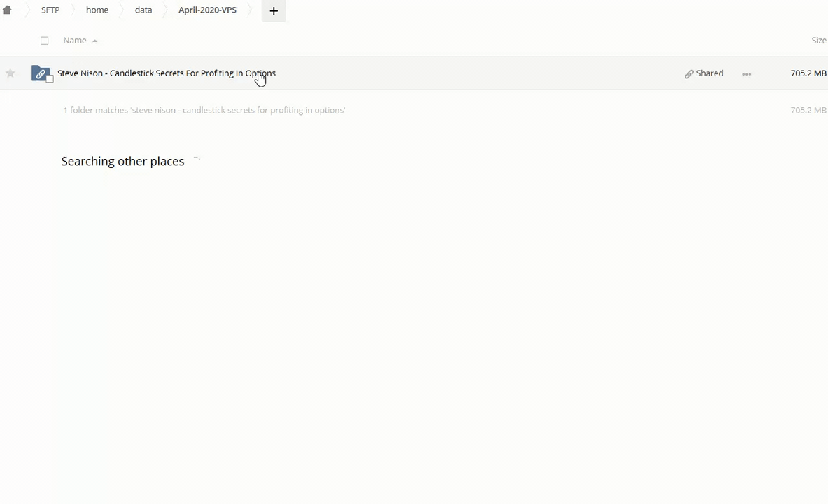
Task: Click the loading spinner beside Searching other places
Action: click(197, 162)
